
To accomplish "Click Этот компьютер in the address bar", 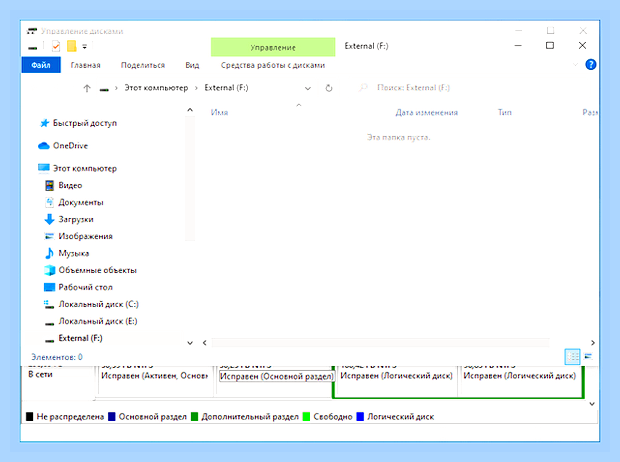I will (x=156, y=88).
